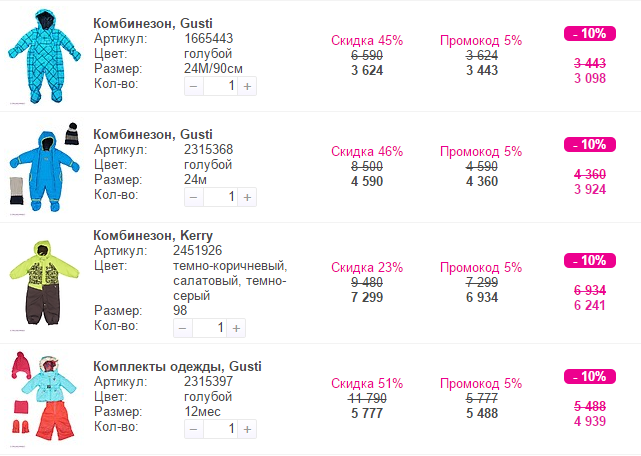Open the Комбинезон, Kerry product title

[x=152, y=236]
